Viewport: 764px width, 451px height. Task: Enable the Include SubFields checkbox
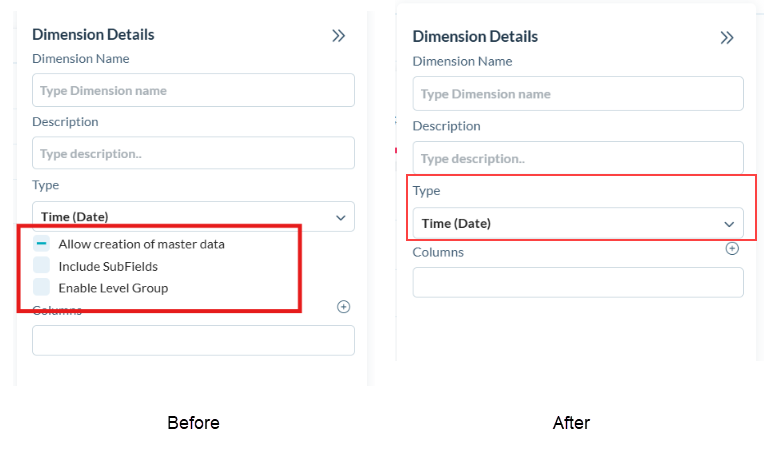tap(42, 266)
